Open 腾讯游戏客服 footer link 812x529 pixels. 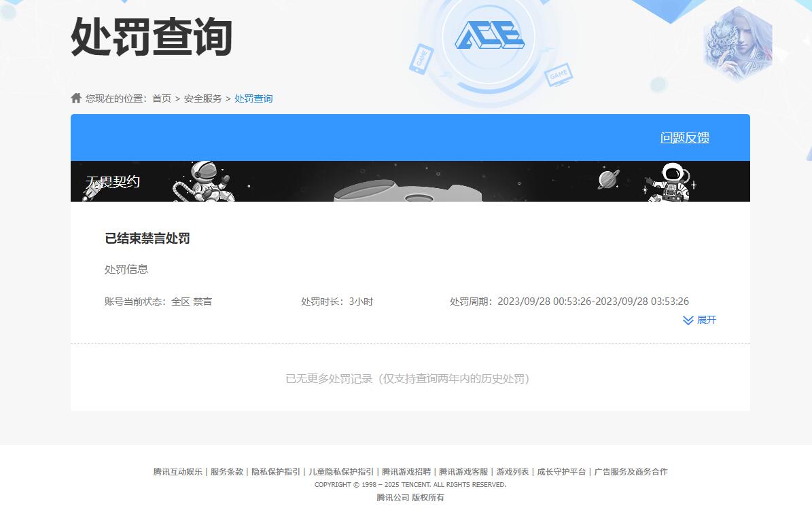pyautogui.click(x=463, y=471)
